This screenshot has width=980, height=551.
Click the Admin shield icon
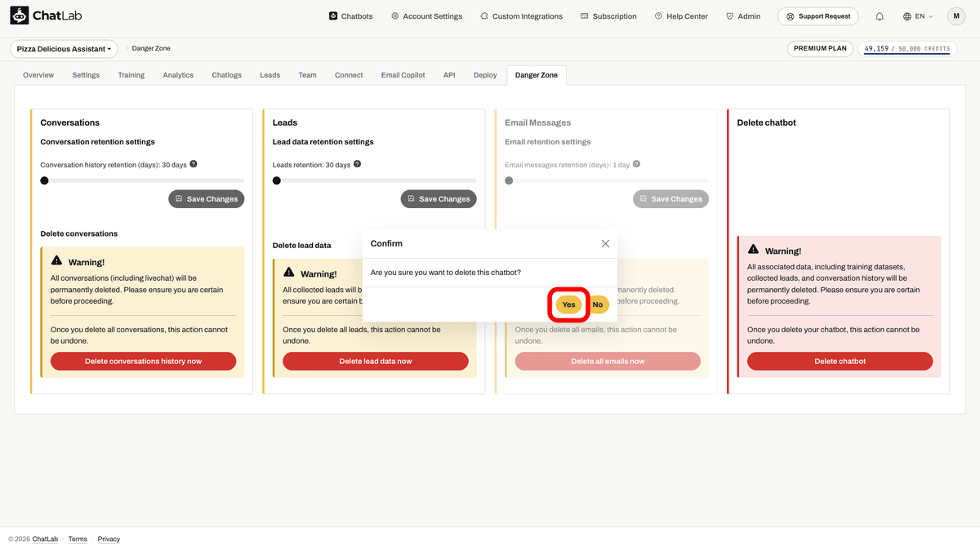point(729,16)
